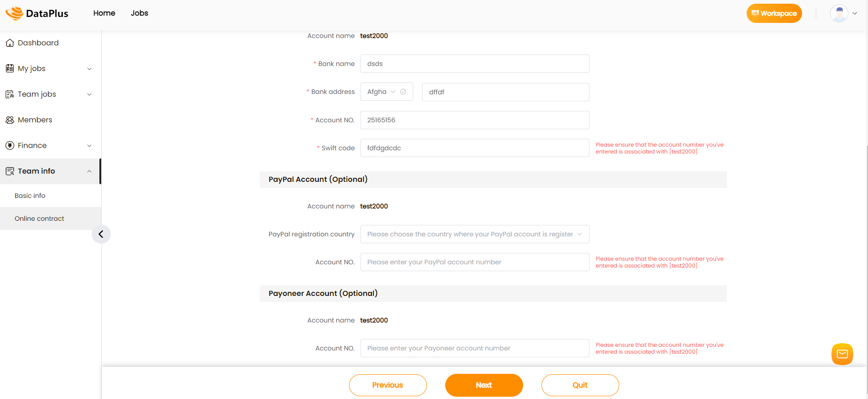Click the 'PayPal Account (Optional)' heading

tap(318, 180)
